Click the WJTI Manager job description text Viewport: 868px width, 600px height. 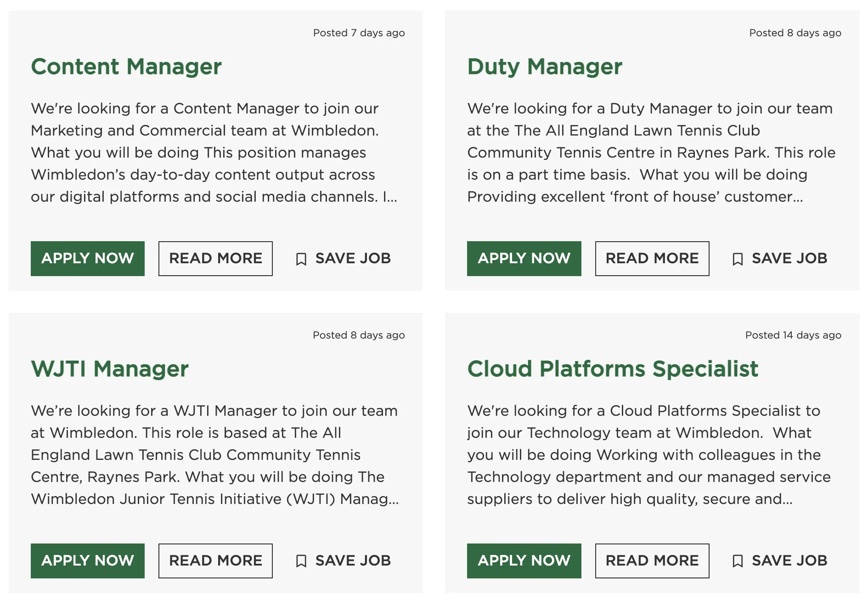(x=214, y=455)
